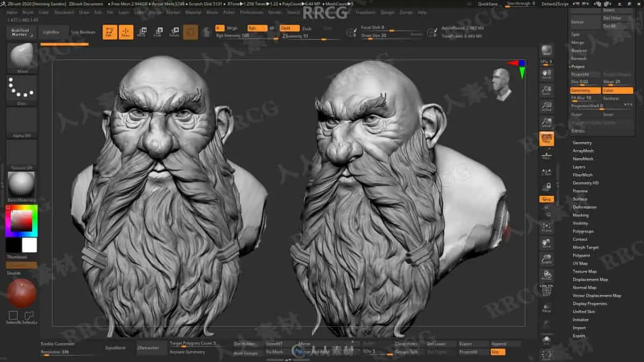Select the Move transform icon
644x362 pixels.
coord(142,32)
